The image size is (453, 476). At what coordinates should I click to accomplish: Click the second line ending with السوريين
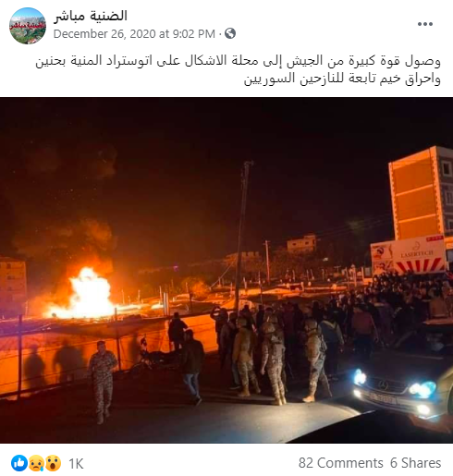pos(342,79)
